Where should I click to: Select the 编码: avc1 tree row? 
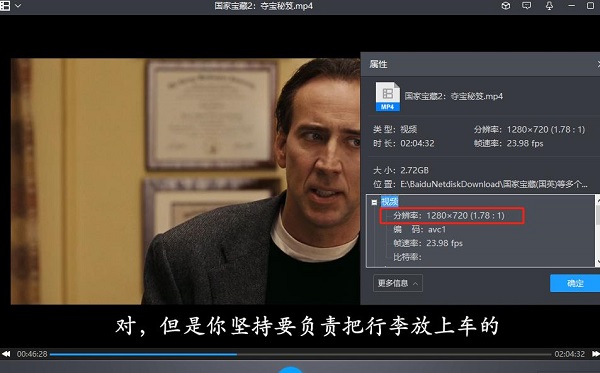point(419,229)
